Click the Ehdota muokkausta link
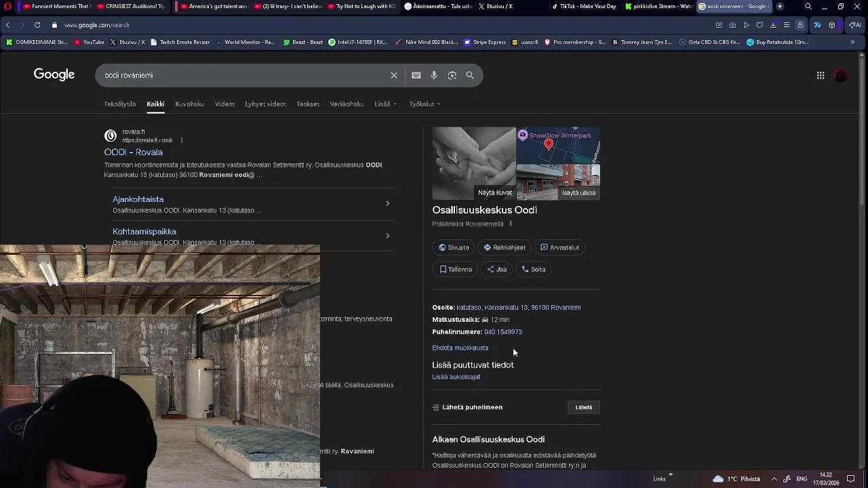Image resolution: width=868 pixels, height=488 pixels. click(460, 348)
